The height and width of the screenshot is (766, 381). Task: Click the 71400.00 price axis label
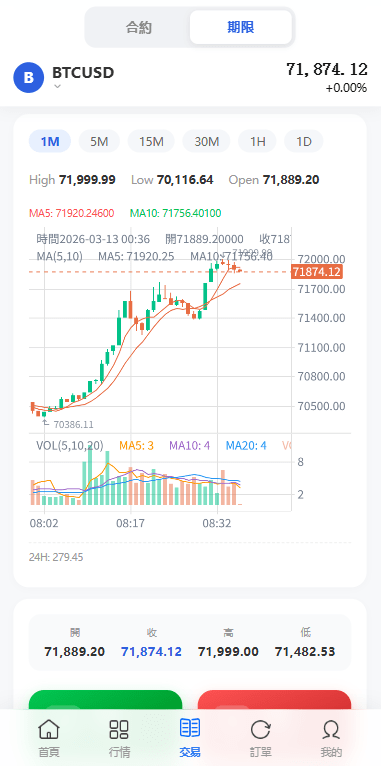[x=321, y=318]
